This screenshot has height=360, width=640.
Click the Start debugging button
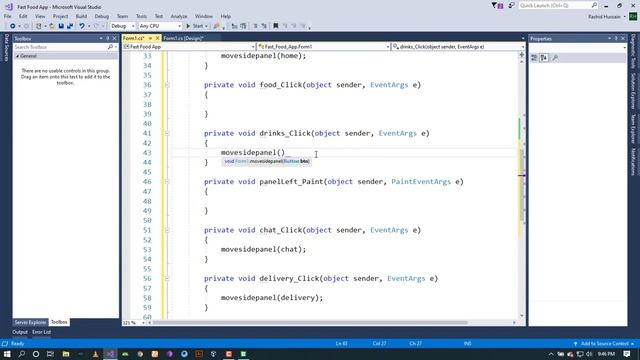click(195, 26)
